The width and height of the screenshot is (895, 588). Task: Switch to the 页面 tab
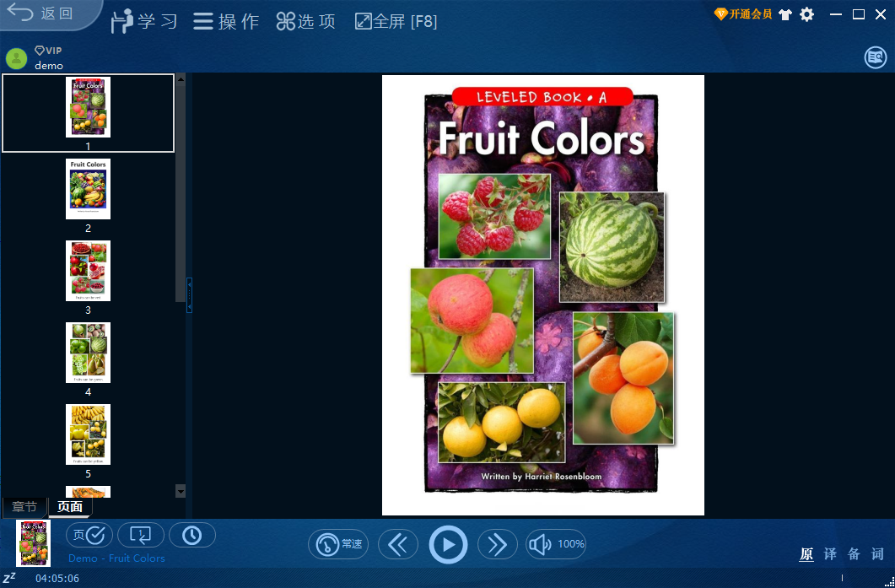coord(70,507)
